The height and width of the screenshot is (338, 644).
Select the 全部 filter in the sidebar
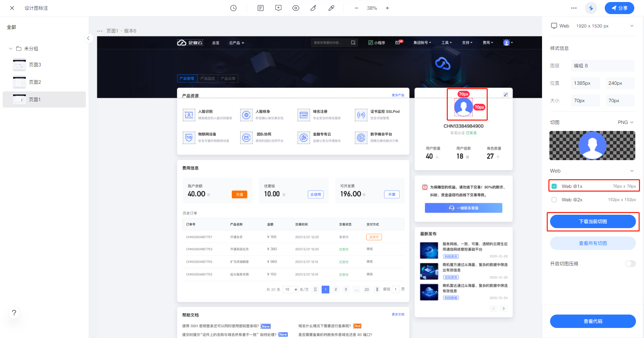pos(11,27)
